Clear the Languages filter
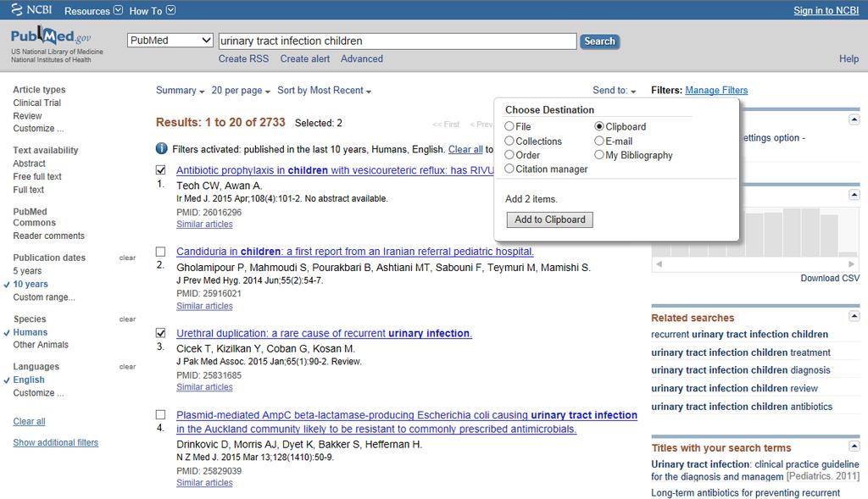Viewport: 868px width, 499px height. pyautogui.click(x=127, y=367)
